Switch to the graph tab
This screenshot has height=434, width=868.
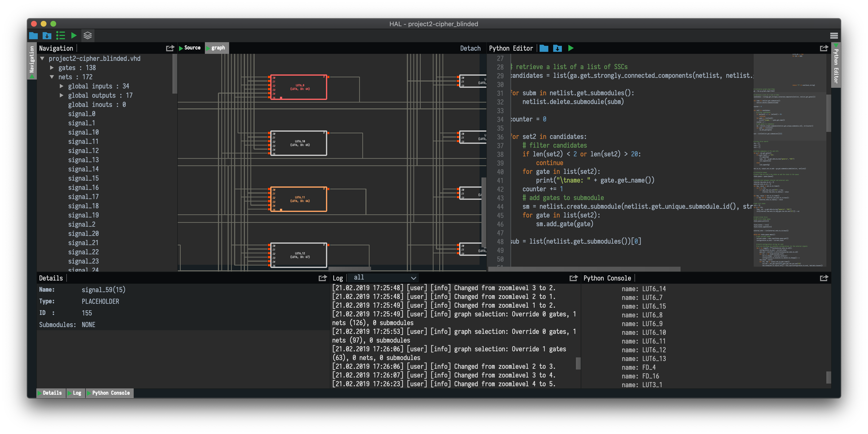click(x=217, y=48)
